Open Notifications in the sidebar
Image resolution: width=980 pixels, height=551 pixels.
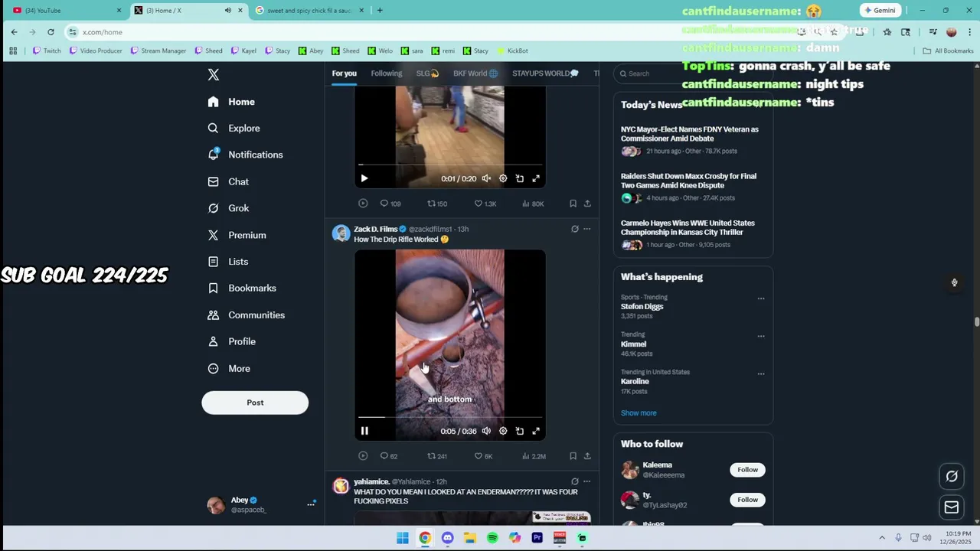pyautogui.click(x=245, y=155)
